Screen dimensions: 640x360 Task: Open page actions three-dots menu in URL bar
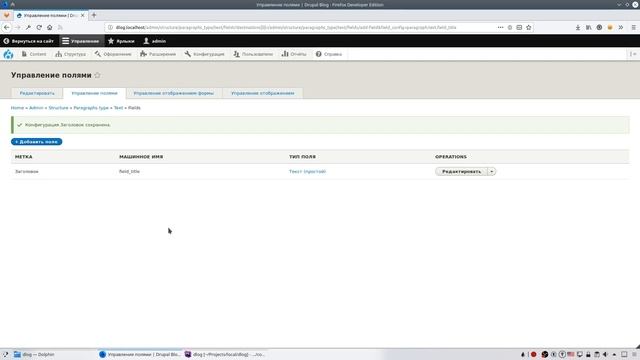pos(500,27)
